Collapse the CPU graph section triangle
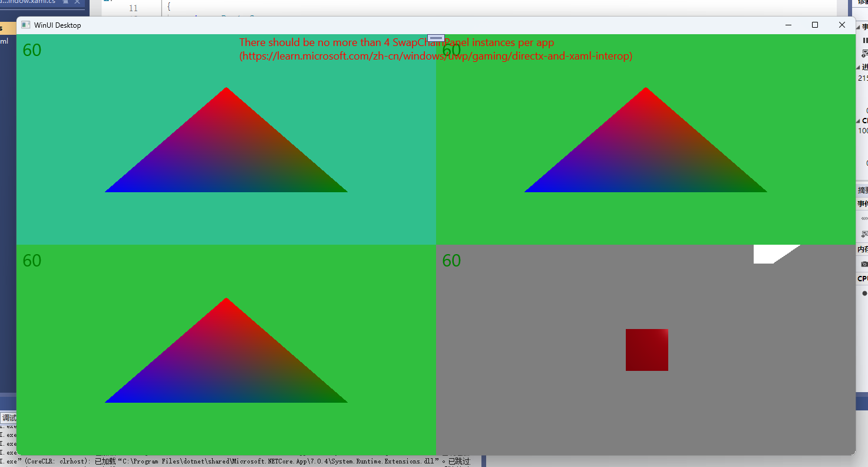Screen dimensions: 868x467 [x=859, y=121]
